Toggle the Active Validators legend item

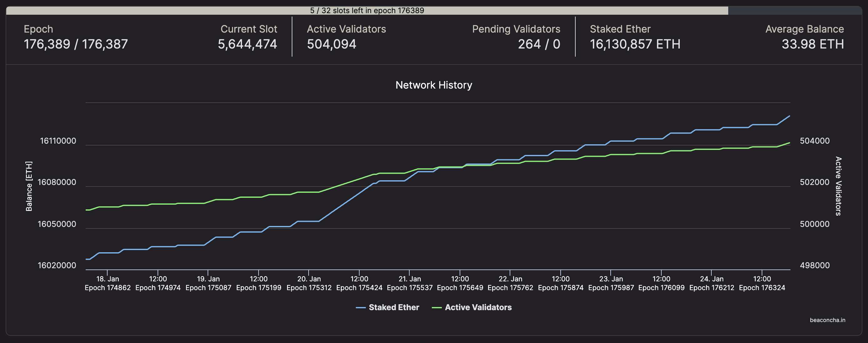[x=478, y=307]
